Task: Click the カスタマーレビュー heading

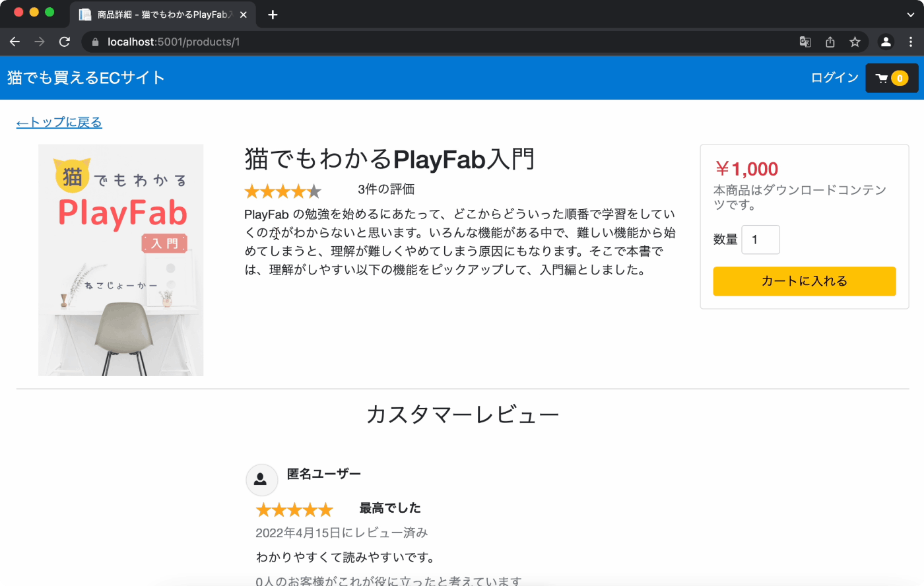Action: tap(463, 414)
